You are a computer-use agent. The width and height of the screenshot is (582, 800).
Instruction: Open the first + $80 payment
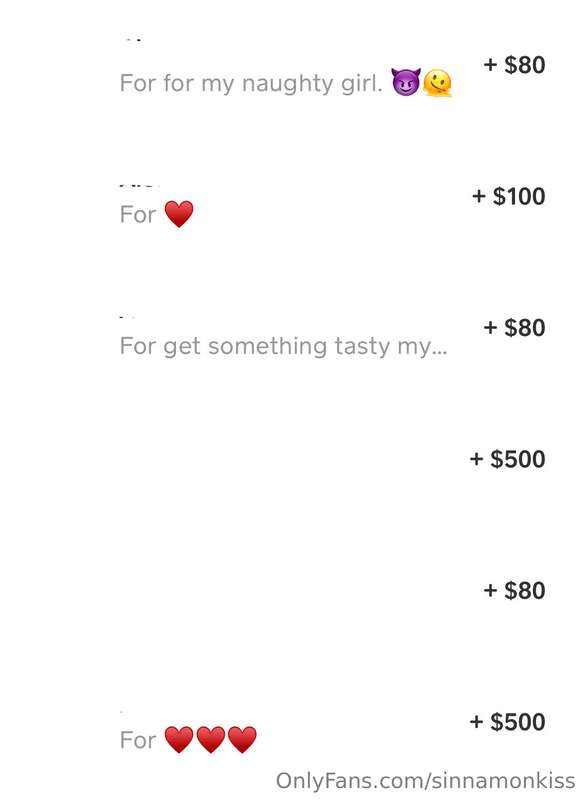point(514,65)
